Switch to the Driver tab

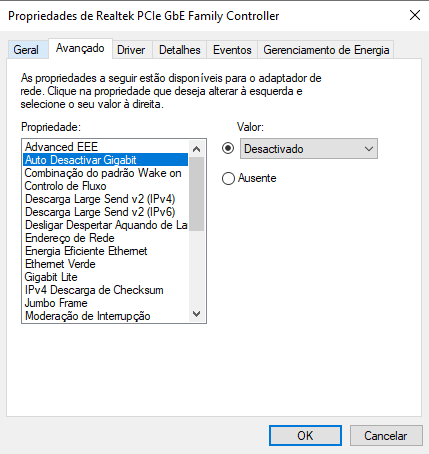[131, 50]
